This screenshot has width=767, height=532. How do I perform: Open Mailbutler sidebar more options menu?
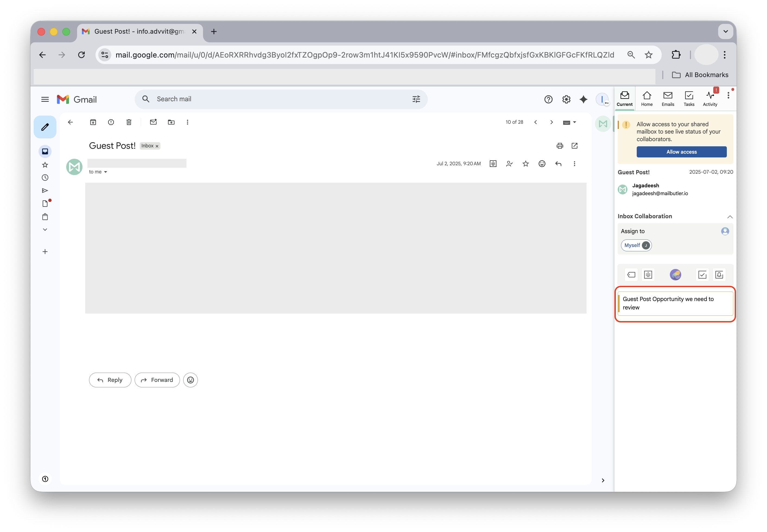tap(728, 96)
